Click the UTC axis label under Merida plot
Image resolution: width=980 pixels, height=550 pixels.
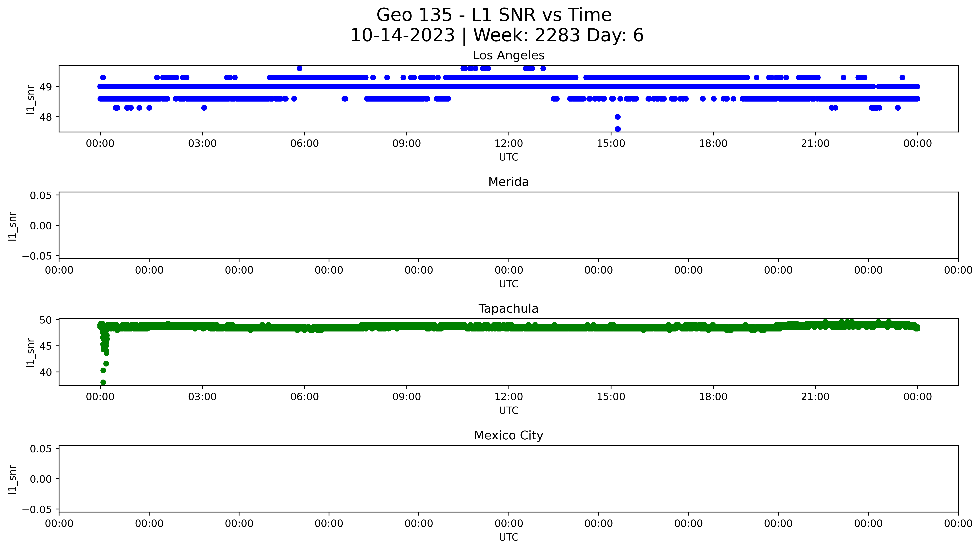(509, 284)
